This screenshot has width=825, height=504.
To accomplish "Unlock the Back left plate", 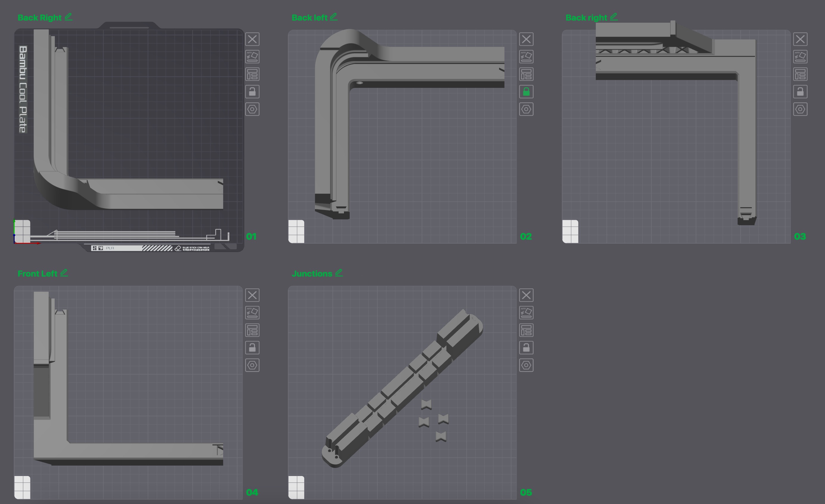I will pyautogui.click(x=526, y=92).
